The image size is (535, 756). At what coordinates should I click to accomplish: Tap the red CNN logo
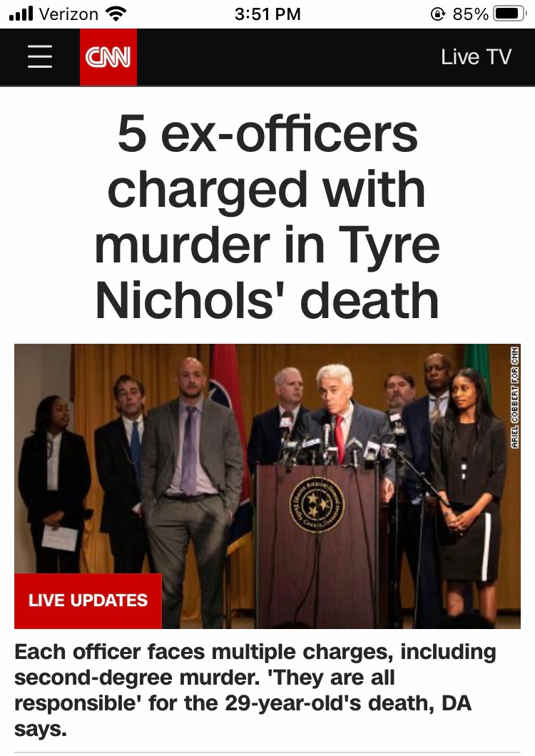[108, 57]
